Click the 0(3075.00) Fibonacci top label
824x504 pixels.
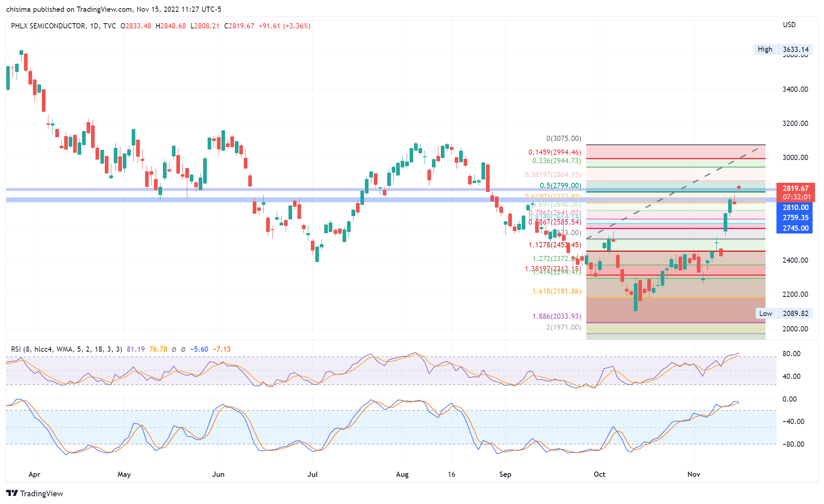[564, 138]
